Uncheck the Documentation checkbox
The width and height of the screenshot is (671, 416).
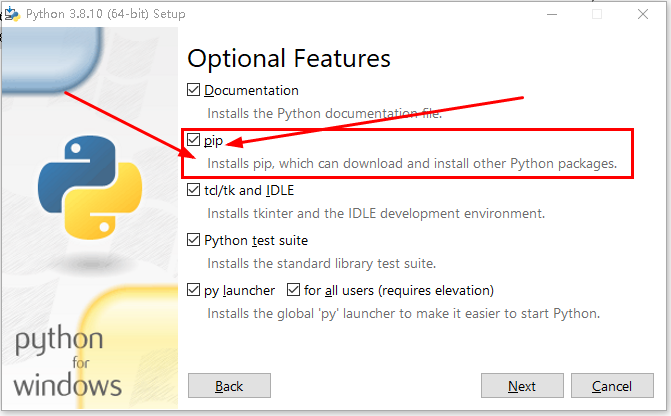click(193, 90)
